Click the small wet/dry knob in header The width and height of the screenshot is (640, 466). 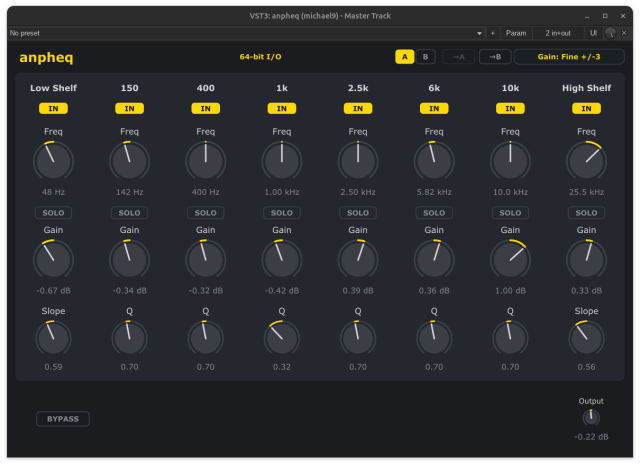(x=611, y=33)
